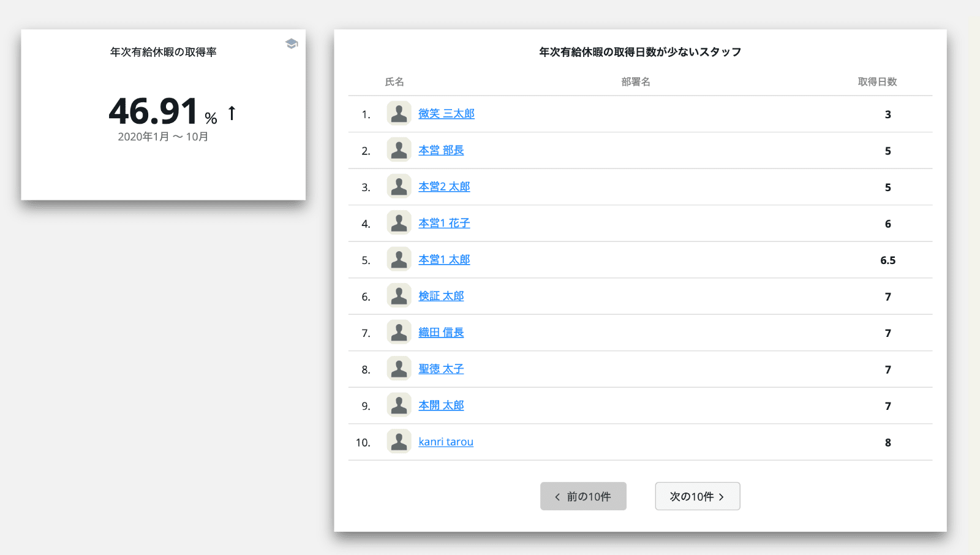The height and width of the screenshot is (555, 980).
Task: Click the upward trend arrow icon
Action: [x=232, y=113]
